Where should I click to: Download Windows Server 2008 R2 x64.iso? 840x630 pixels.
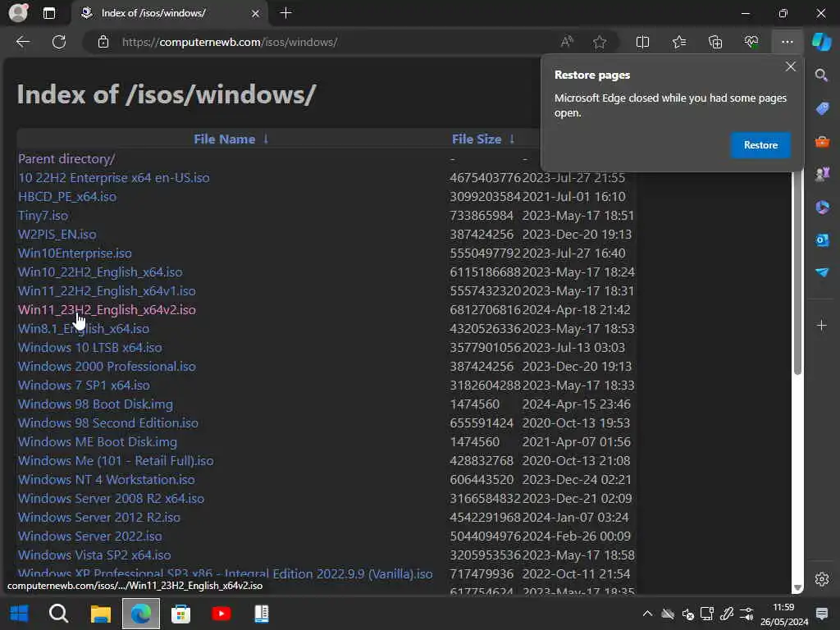pyautogui.click(x=111, y=498)
